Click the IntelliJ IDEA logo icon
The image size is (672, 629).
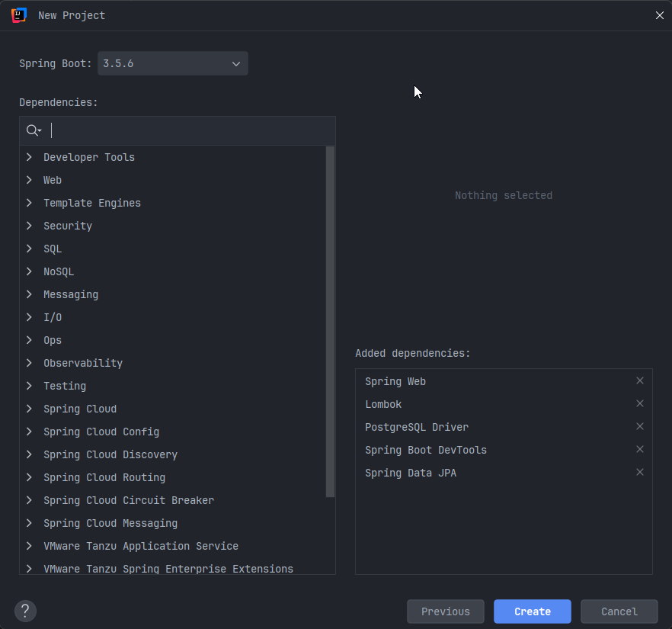(19, 15)
